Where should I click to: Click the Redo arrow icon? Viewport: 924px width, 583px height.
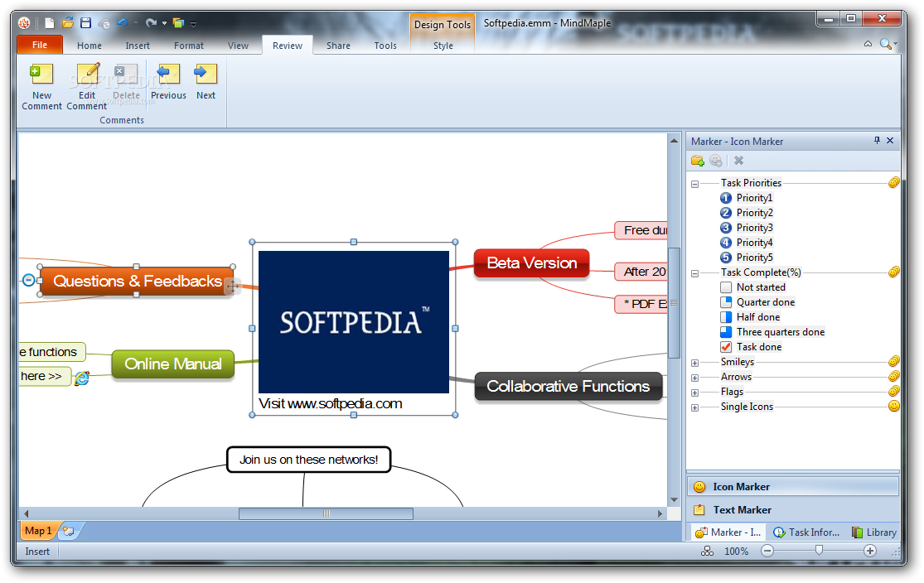pos(152,23)
